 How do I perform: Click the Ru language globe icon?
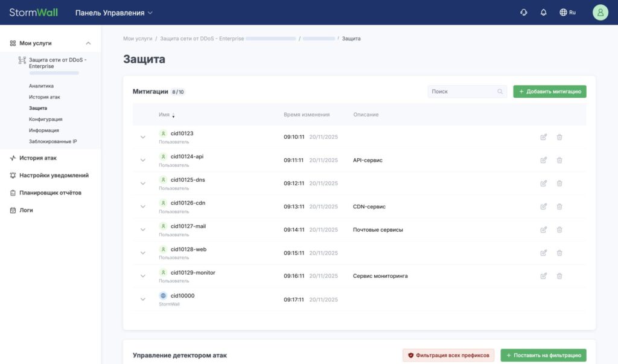pos(563,11)
